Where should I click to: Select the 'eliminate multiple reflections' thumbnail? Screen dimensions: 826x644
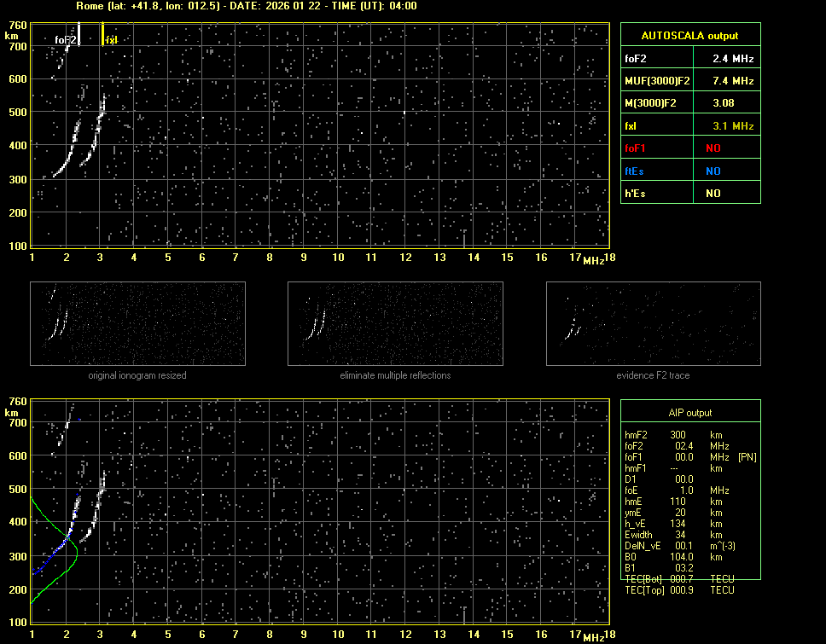coord(395,323)
